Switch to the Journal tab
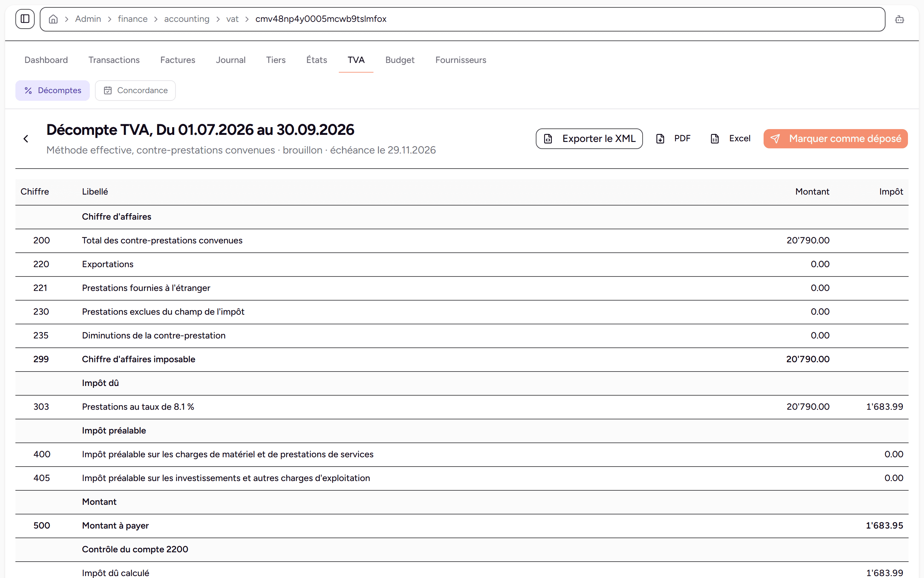The width and height of the screenshot is (924, 578). (231, 60)
